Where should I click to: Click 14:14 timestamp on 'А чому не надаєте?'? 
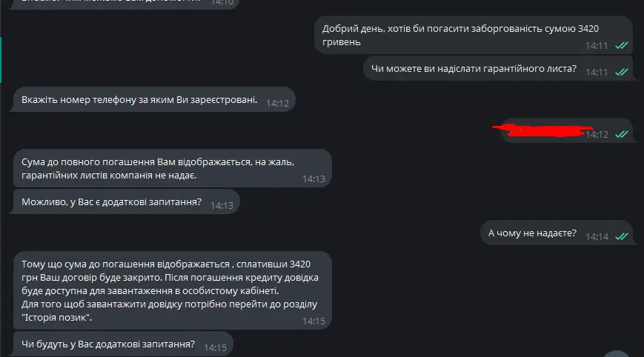pyautogui.click(x=597, y=237)
